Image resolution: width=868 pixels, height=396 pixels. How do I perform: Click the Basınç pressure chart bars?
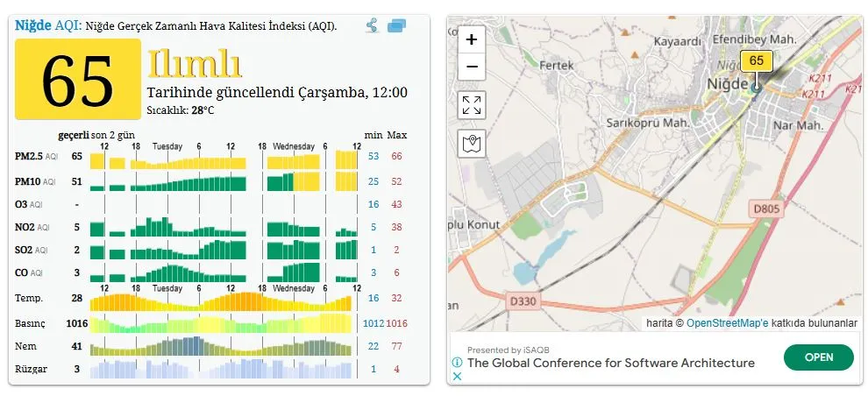pyautogui.click(x=224, y=323)
